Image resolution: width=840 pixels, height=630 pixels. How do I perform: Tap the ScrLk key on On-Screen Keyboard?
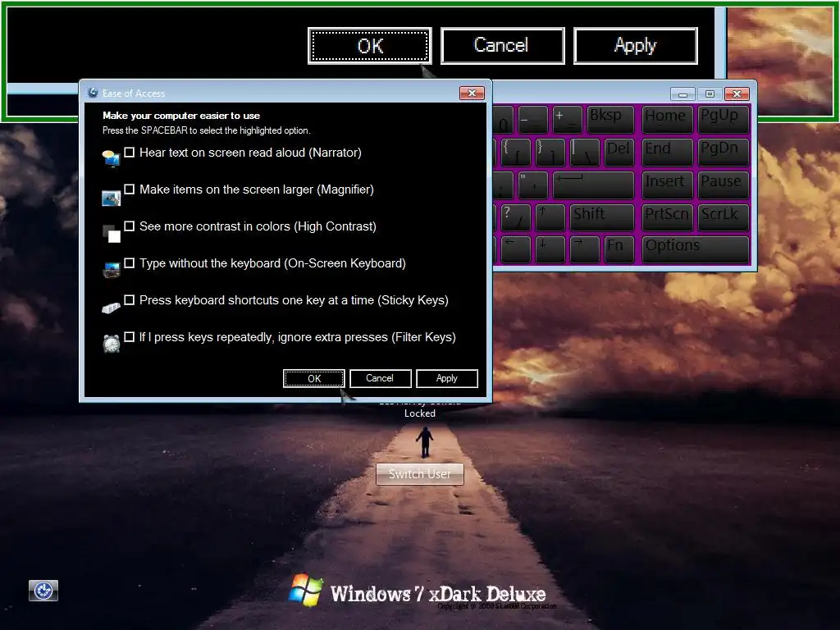[724, 217]
